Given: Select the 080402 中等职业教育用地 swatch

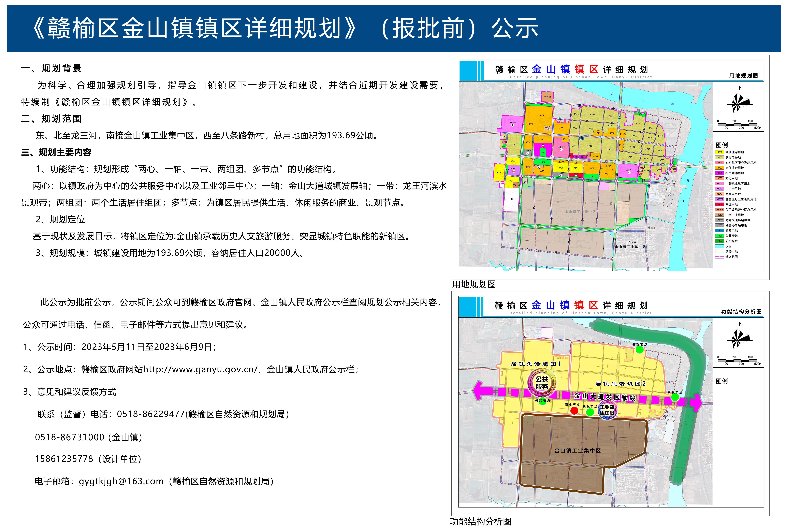Looking at the screenshot, I should click(720, 183).
